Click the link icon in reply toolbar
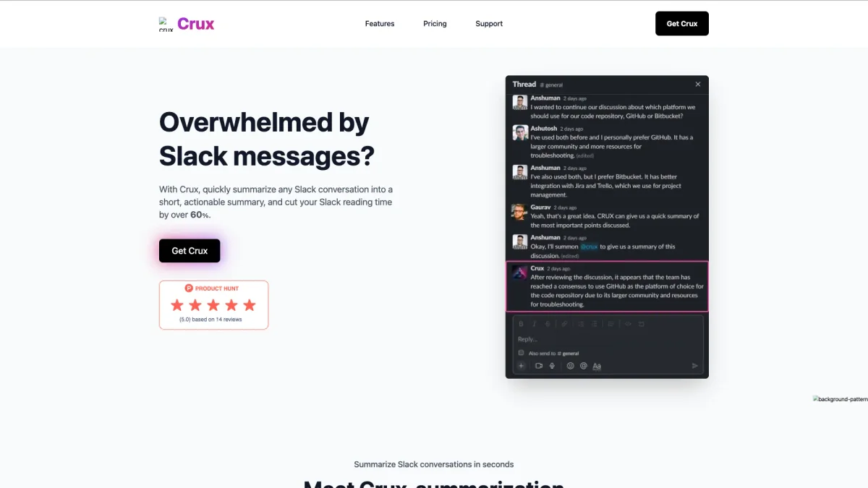Image resolution: width=868 pixels, height=488 pixels. [x=564, y=324]
